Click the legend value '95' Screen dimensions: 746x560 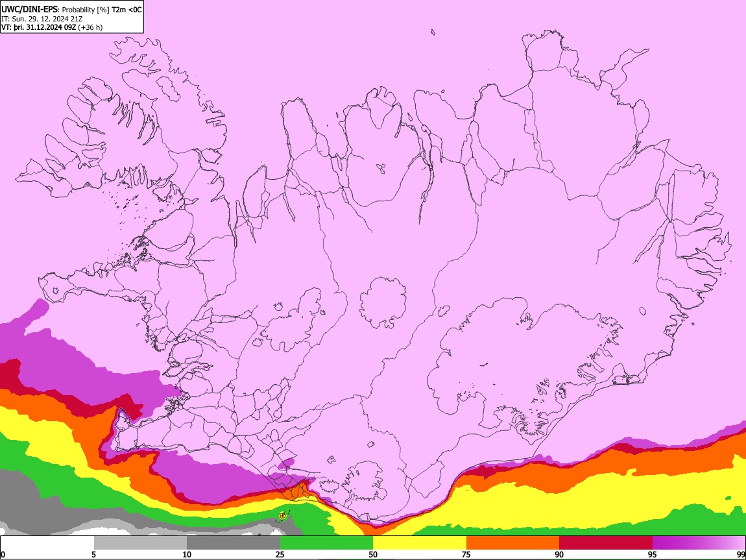point(653,555)
